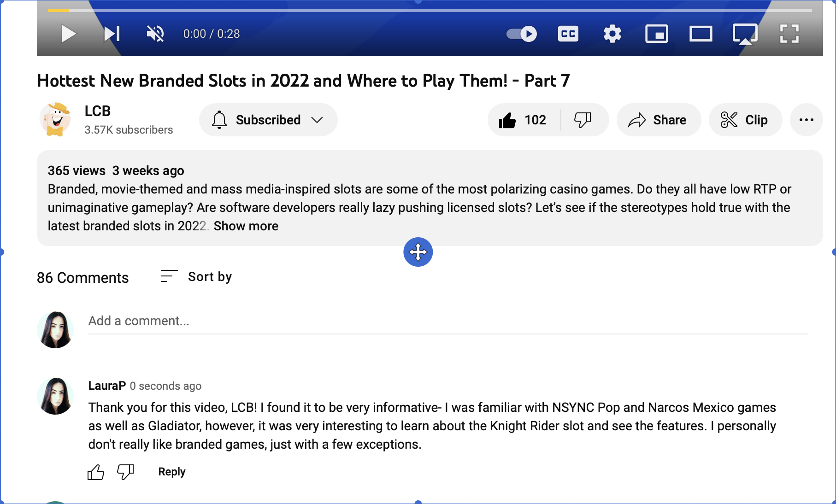The image size is (836, 504).
Task: Expand description with Show more
Action: pyautogui.click(x=246, y=226)
